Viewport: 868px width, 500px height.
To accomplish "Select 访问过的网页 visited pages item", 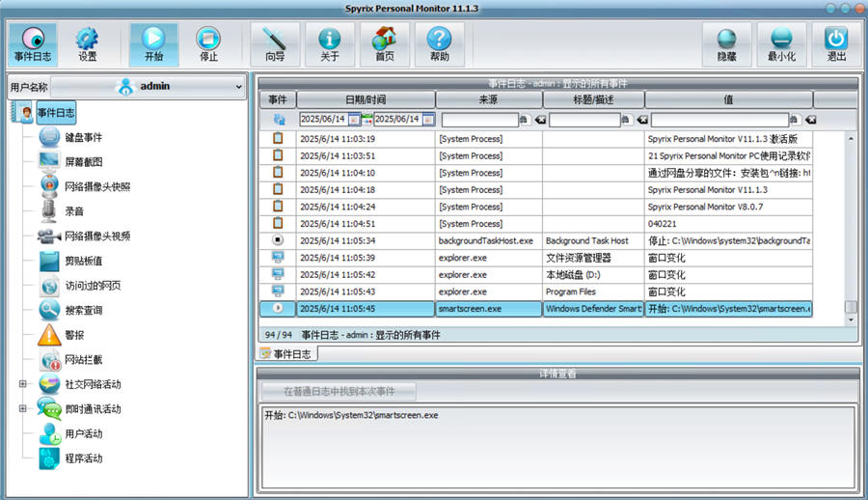I will click(93, 286).
